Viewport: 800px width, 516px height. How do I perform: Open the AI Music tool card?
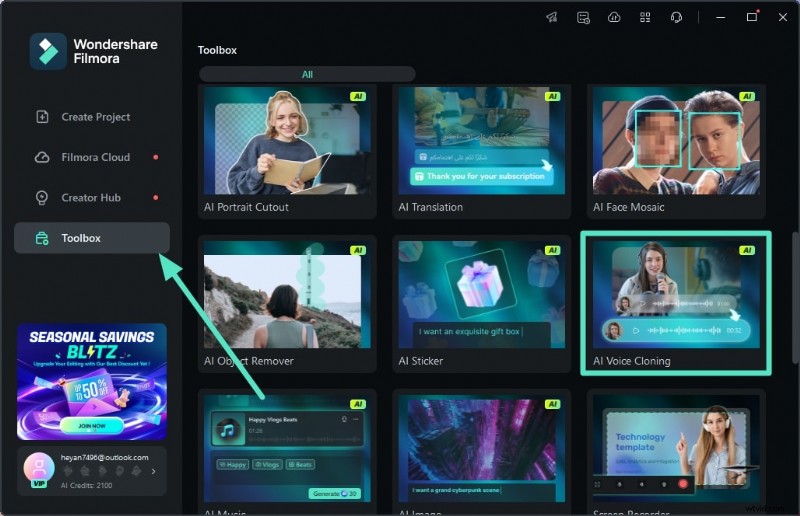click(287, 452)
